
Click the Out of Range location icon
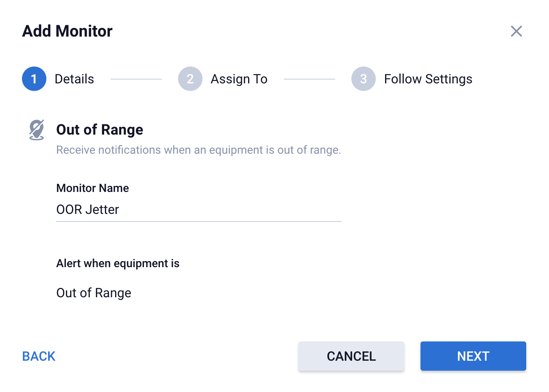coord(37,130)
